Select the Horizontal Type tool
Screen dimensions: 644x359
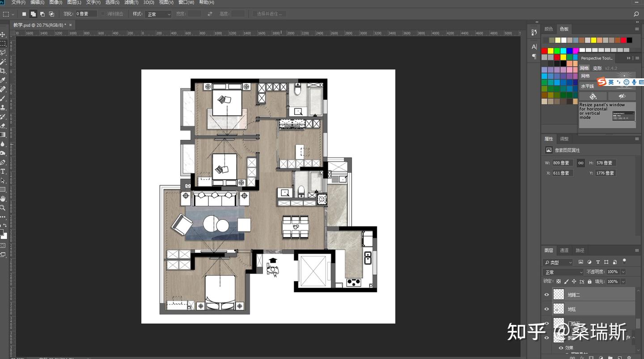[3, 171]
